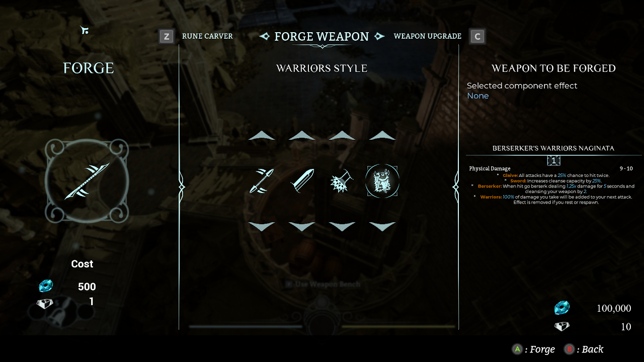Switch to the Rune Carver tab

pos(207,36)
